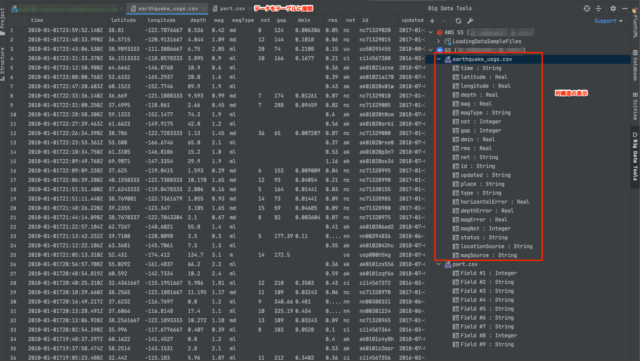Click the Big Data Tools panel title

[450, 8]
